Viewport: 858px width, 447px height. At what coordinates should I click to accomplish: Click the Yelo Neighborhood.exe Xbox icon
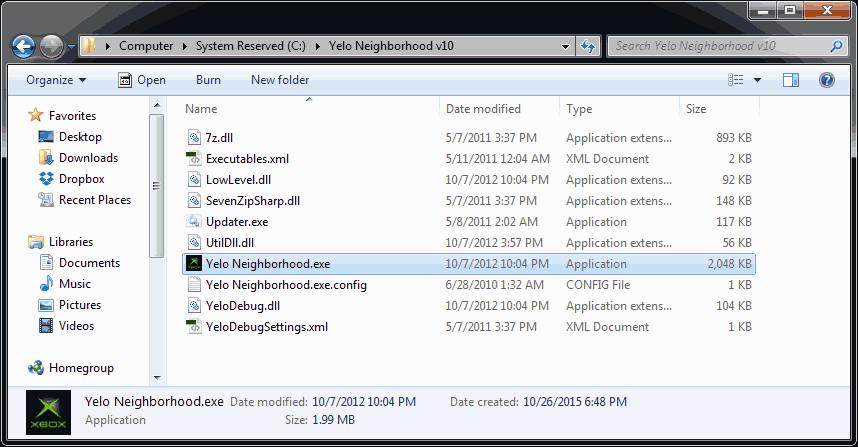pyautogui.click(x=194, y=264)
